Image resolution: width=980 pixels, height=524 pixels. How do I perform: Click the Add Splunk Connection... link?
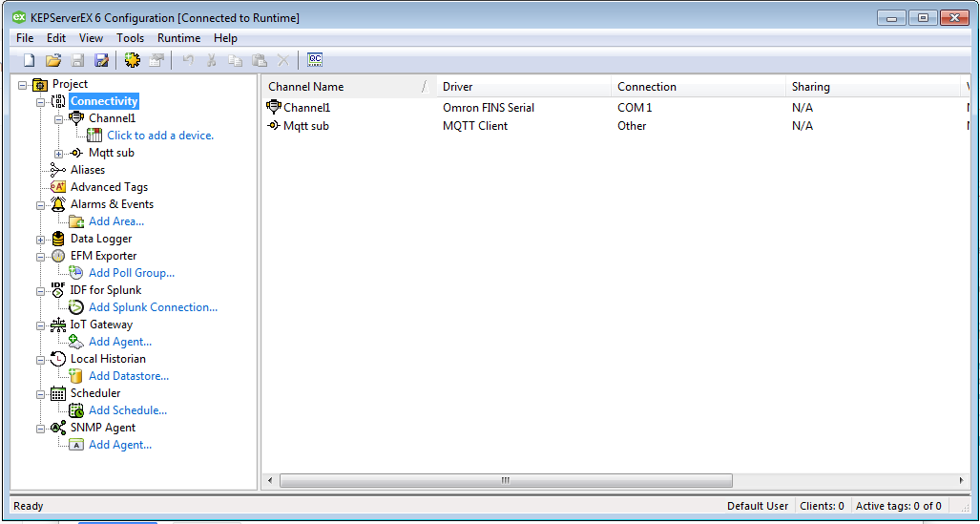153,307
